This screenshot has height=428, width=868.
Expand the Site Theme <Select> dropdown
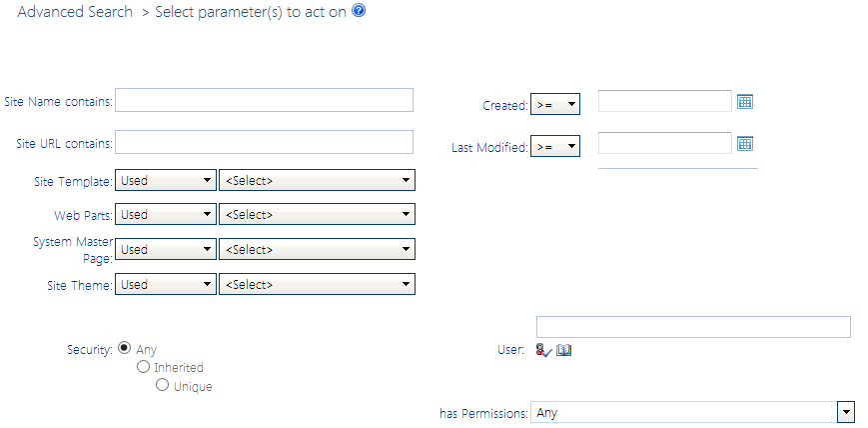click(x=317, y=284)
